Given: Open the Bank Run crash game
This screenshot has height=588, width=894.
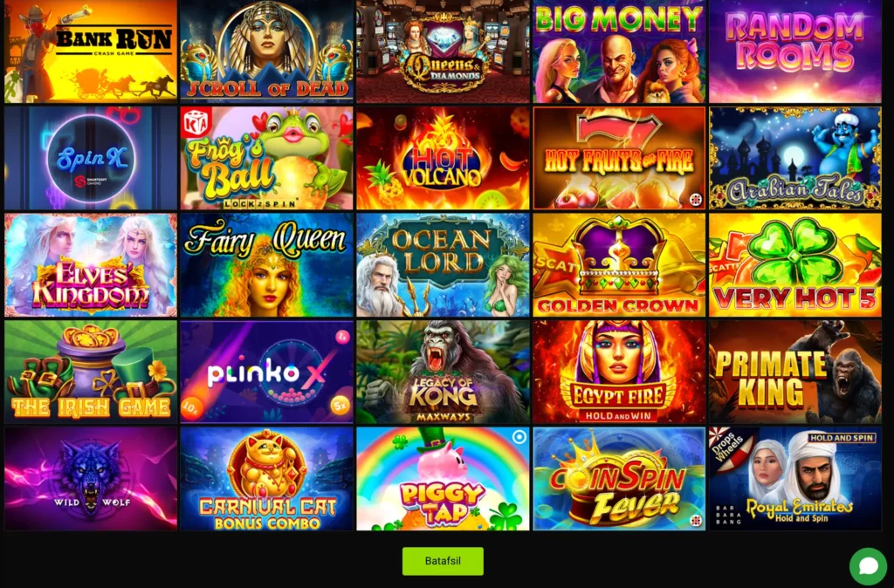Looking at the screenshot, I should [x=91, y=51].
